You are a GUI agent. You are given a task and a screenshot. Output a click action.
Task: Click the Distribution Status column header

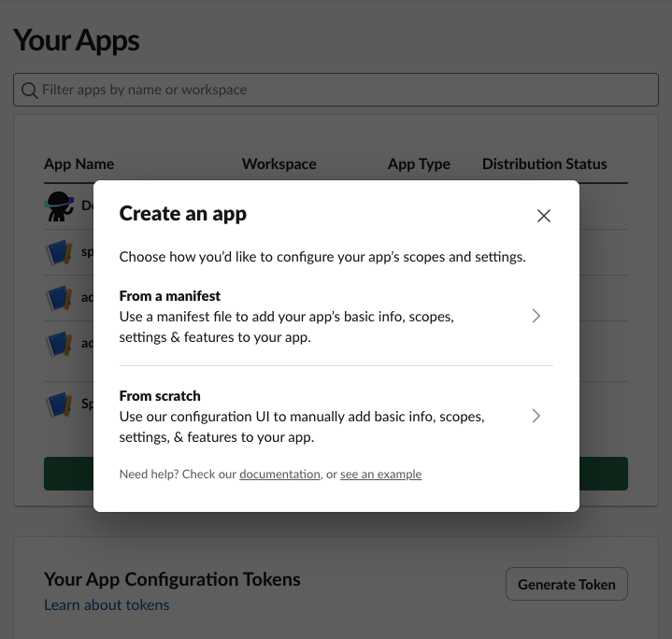(544, 163)
